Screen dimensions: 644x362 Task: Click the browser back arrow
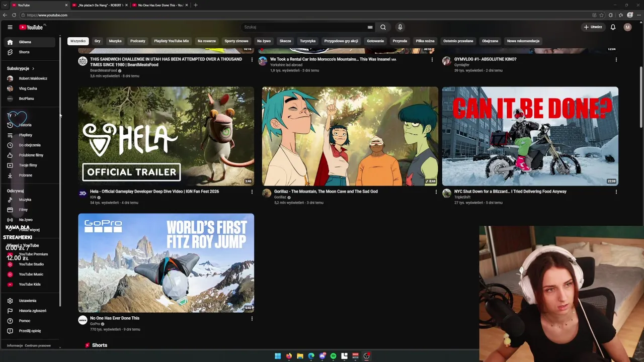[x=6, y=15]
